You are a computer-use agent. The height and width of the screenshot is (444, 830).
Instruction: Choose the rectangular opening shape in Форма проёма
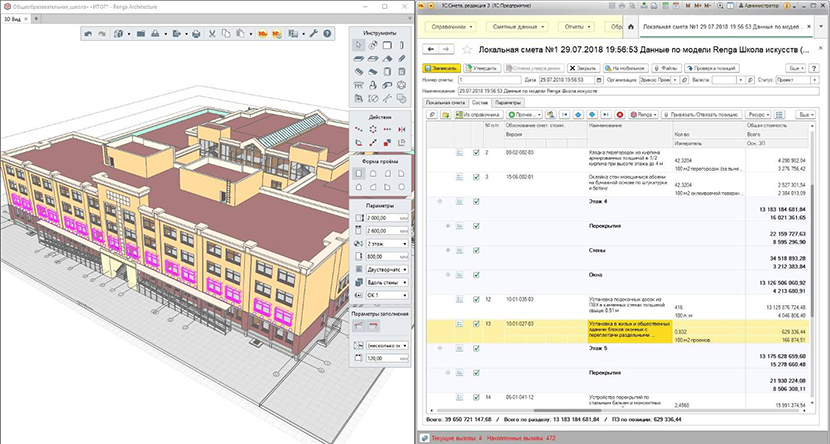coord(359,174)
